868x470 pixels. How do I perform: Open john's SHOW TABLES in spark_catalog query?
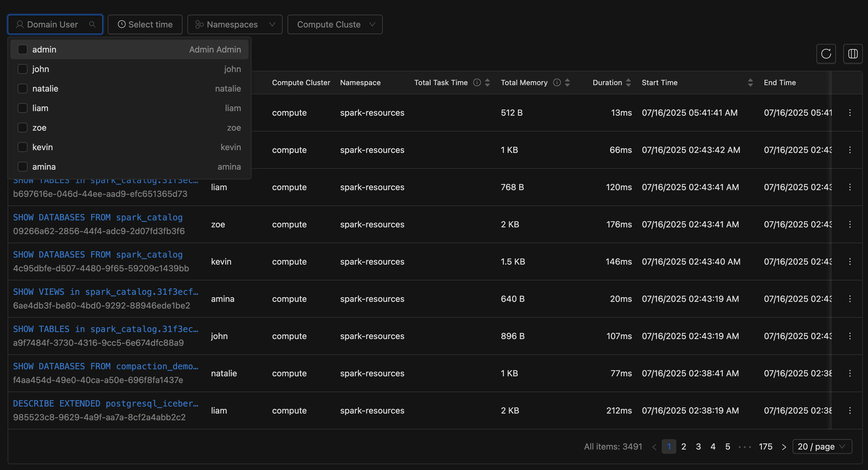click(106, 329)
